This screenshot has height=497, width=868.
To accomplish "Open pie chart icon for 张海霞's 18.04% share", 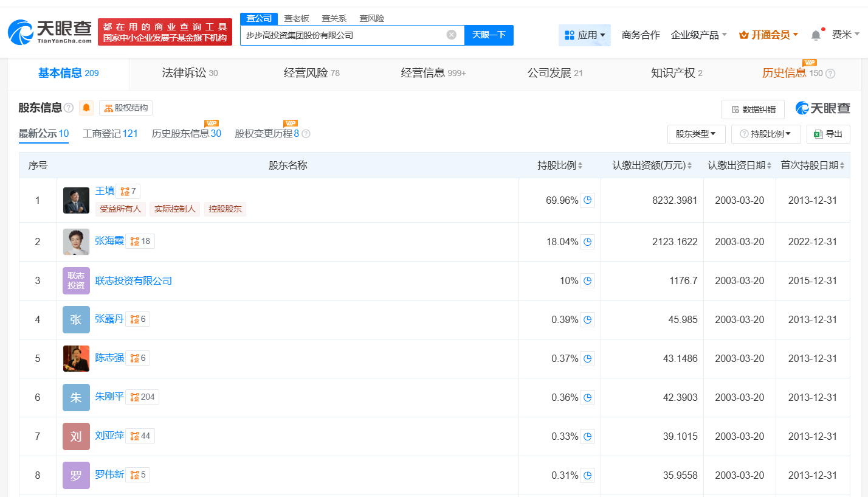I will tap(587, 242).
